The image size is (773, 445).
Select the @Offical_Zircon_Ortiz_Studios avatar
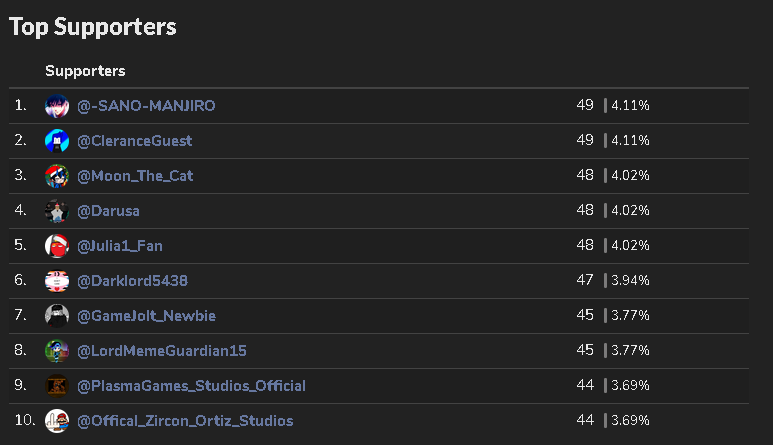56,421
